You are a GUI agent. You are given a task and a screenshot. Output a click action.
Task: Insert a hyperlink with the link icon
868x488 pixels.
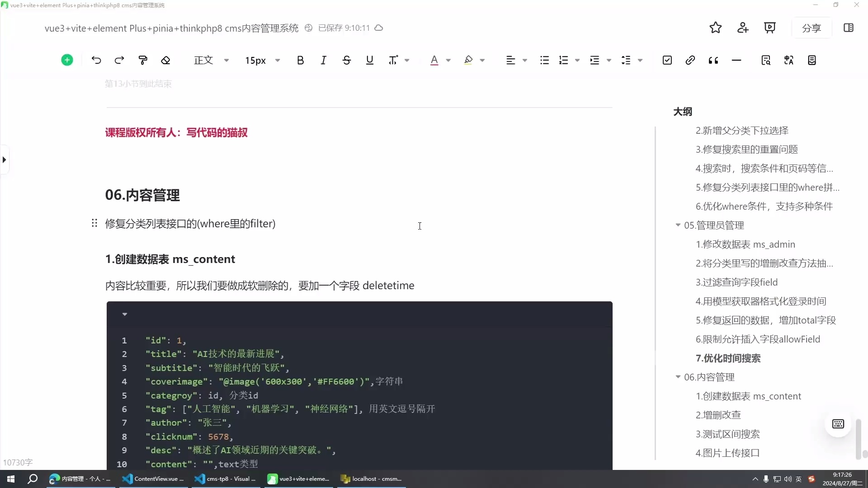pos(690,60)
